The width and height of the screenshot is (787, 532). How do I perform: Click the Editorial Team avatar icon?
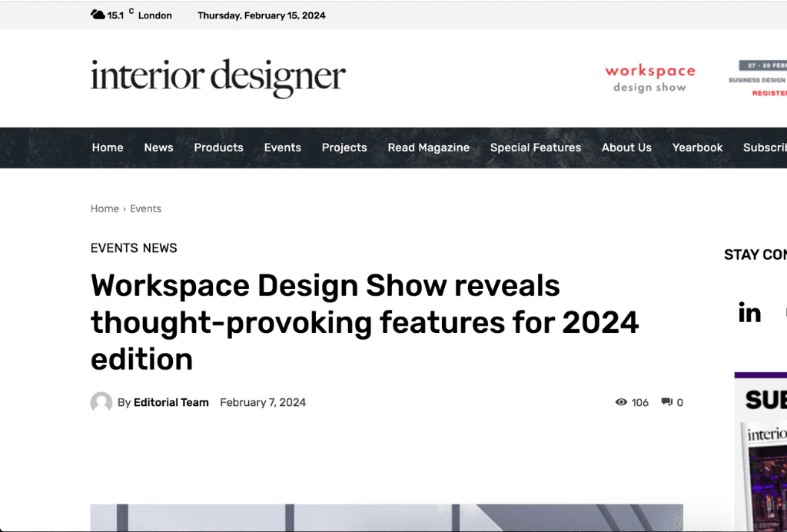click(x=101, y=402)
